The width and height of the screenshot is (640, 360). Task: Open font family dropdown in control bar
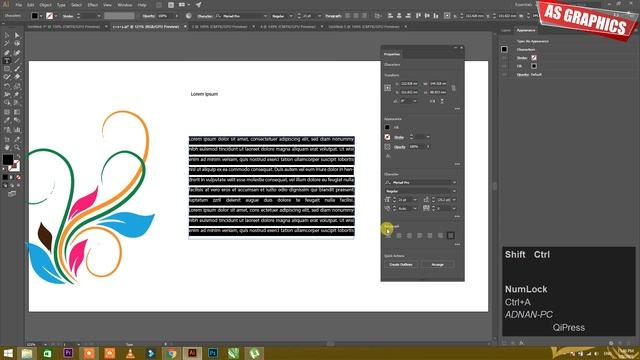tap(265, 16)
